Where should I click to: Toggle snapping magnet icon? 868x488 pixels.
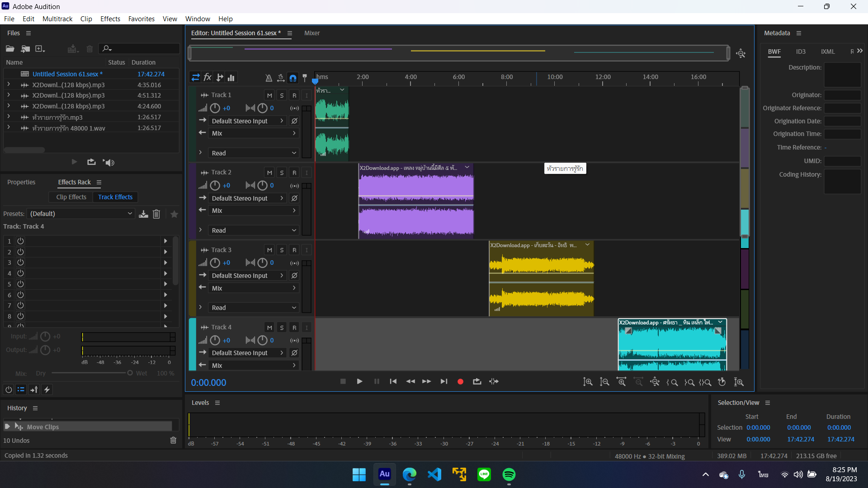(x=293, y=78)
